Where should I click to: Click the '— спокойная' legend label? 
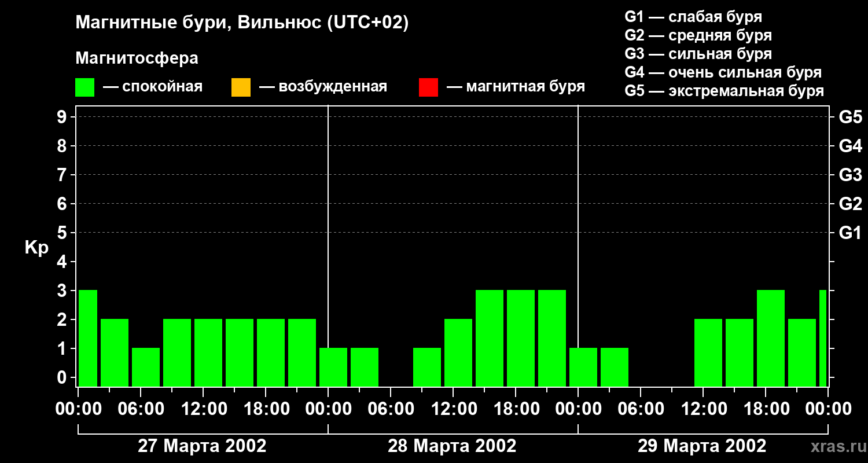(x=153, y=87)
